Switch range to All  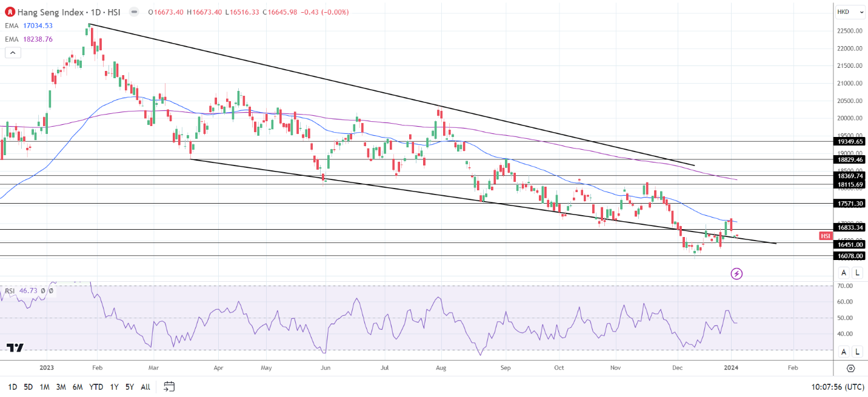coord(145,387)
